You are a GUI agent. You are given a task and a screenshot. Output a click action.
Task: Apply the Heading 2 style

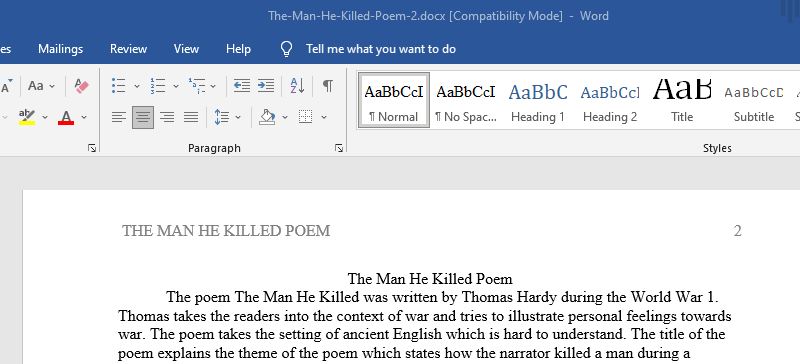[610, 100]
